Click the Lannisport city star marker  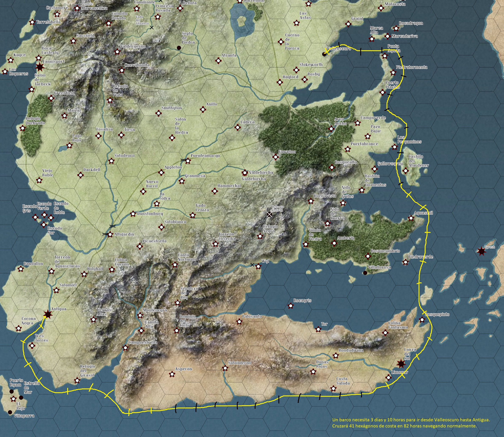(x=39, y=67)
